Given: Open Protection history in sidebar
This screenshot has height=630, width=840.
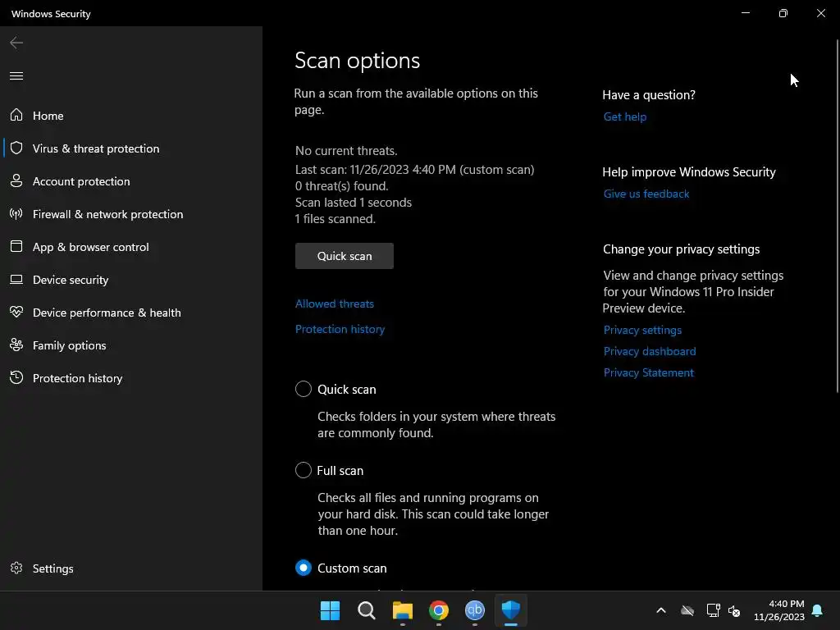Looking at the screenshot, I should [x=131, y=377].
